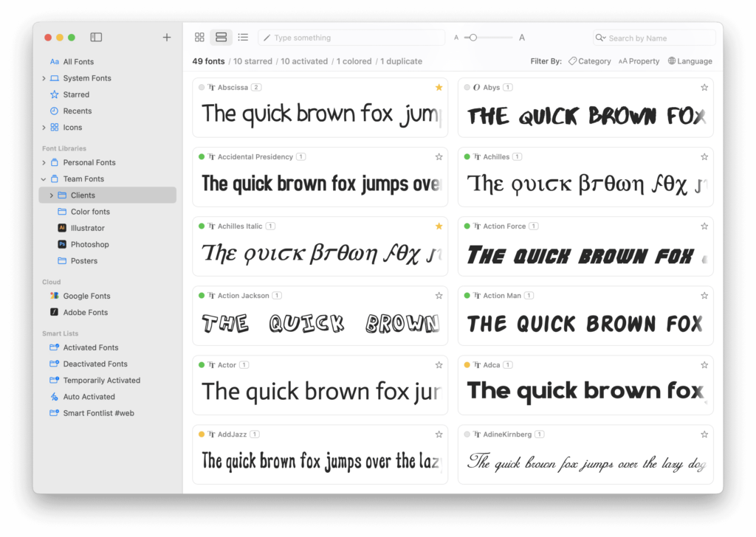The height and width of the screenshot is (537, 756).
Task: Toggle the sidebar visibility
Action: coord(96,37)
